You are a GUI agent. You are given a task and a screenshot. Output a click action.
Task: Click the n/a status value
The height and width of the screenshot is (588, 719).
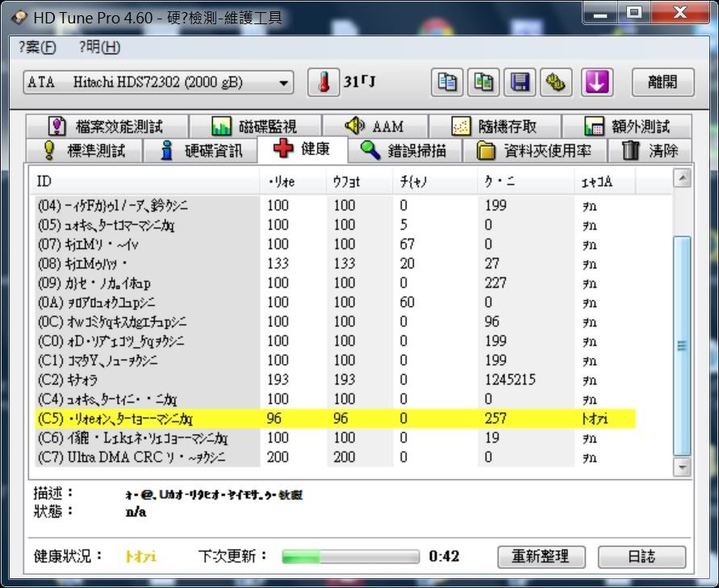136,512
